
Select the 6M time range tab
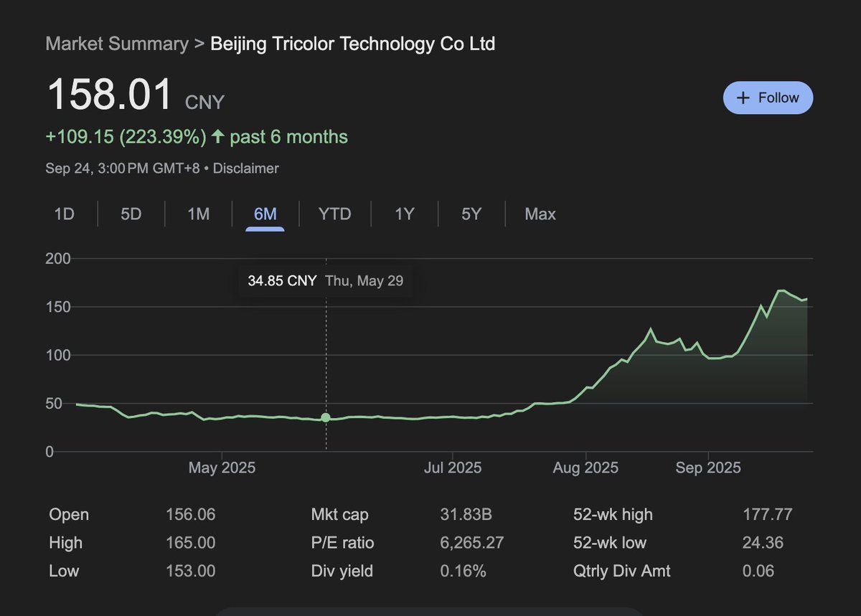click(x=265, y=214)
